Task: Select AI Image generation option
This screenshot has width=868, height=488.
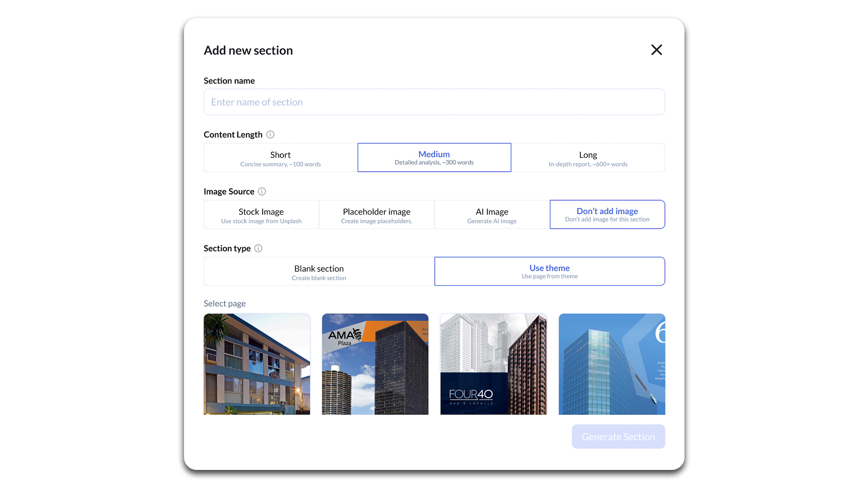Action: coord(492,215)
